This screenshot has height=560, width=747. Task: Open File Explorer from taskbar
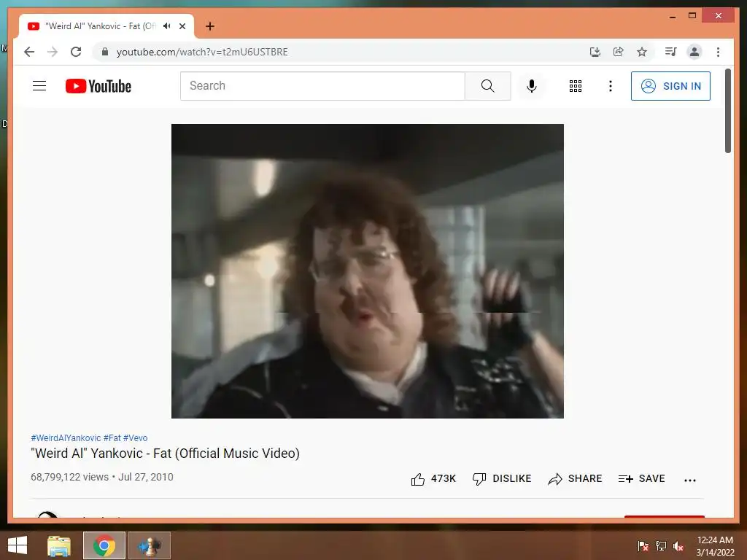point(58,545)
